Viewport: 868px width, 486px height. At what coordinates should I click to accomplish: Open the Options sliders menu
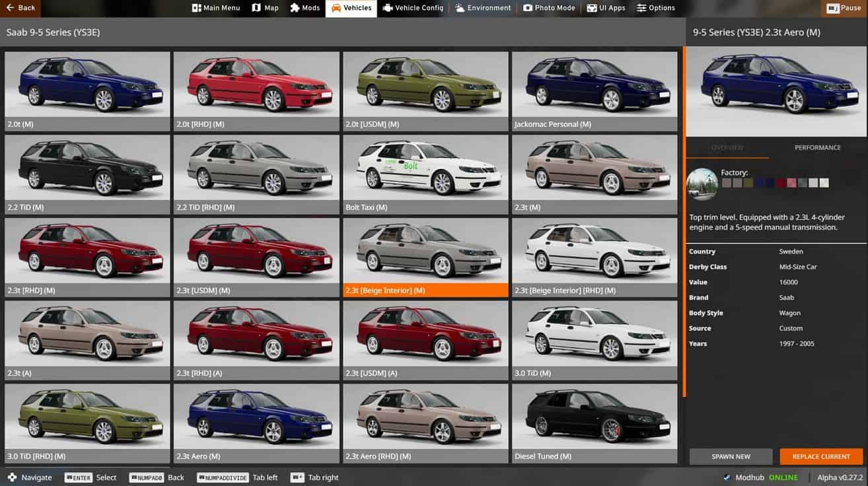(x=655, y=8)
